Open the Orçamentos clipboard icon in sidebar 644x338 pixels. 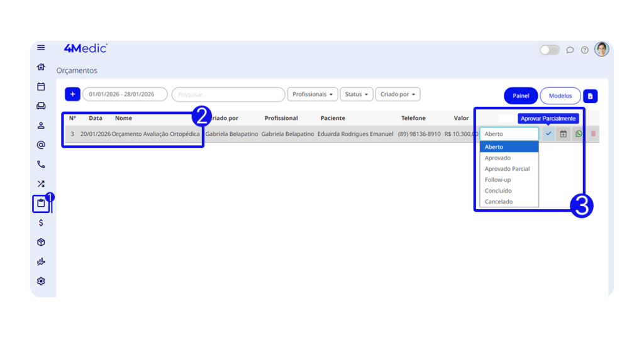(41, 204)
